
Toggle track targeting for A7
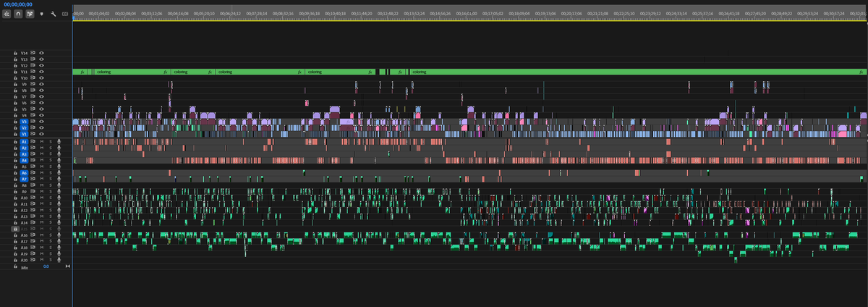(24, 179)
